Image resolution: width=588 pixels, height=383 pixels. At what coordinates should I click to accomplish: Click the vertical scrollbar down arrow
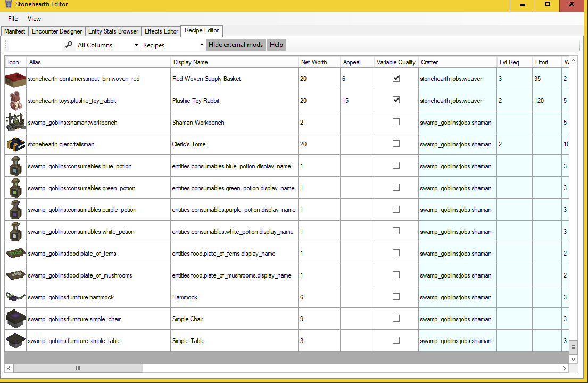tap(573, 359)
